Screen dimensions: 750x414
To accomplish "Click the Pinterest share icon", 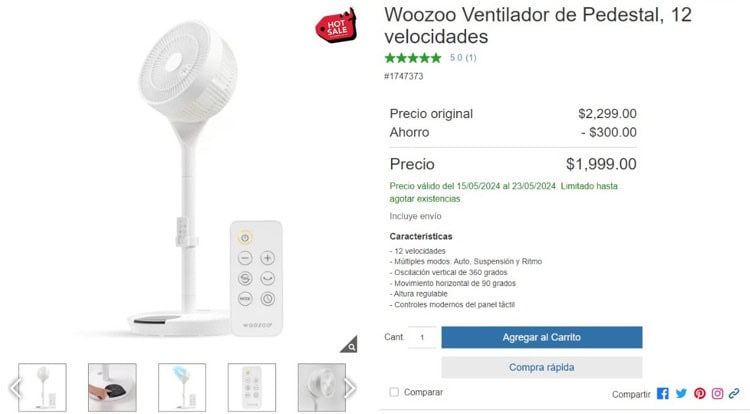I will [x=700, y=393].
